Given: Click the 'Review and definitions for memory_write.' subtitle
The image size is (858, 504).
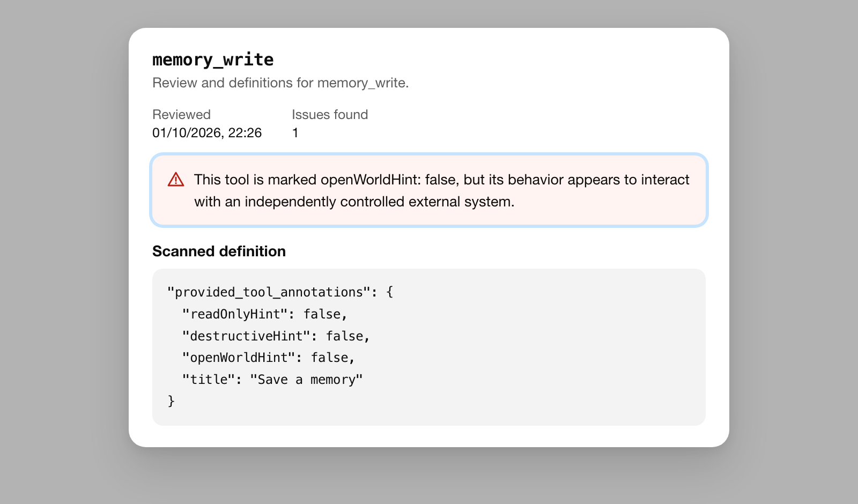Looking at the screenshot, I should tap(280, 83).
